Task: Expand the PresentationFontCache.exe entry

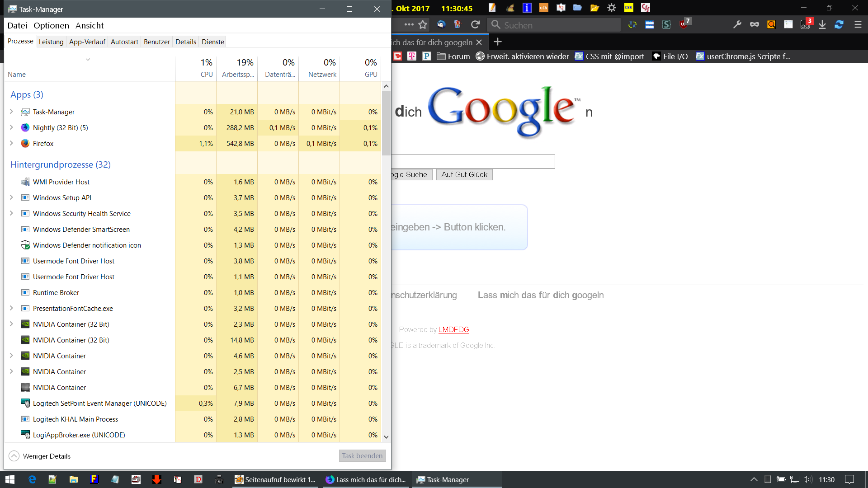Action: click(x=12, y=308)
